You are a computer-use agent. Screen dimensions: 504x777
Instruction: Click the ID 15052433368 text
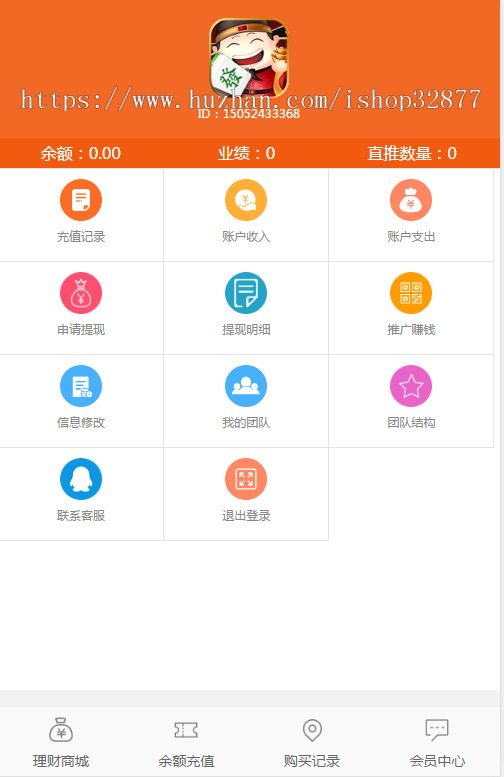tap(249, 114)
